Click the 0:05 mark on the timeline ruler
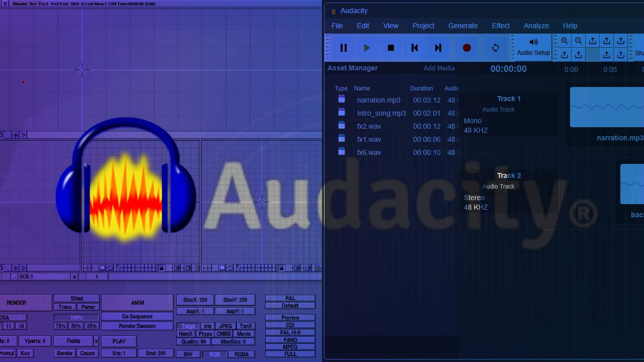 point(610,69)
